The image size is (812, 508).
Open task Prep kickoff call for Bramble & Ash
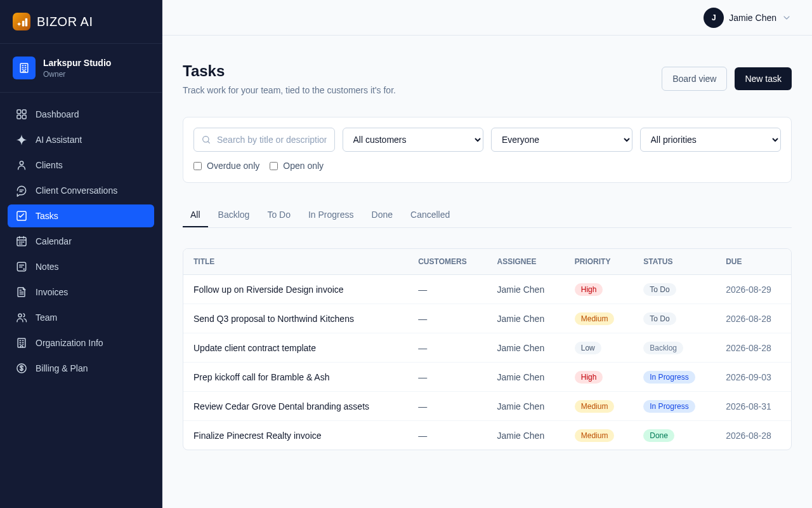[x=261, y=377]
